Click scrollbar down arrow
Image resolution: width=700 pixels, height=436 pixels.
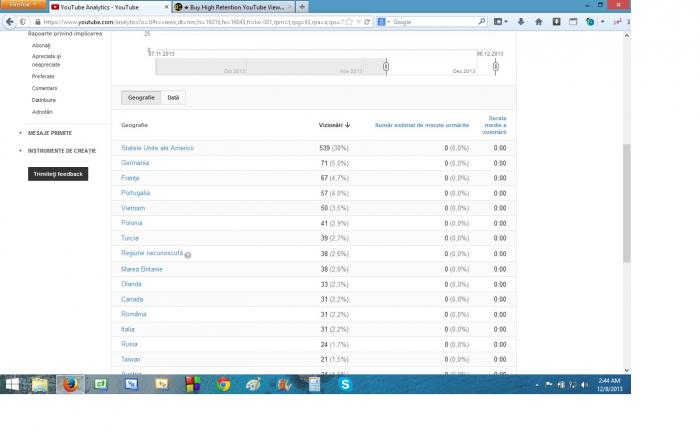point(627,370)
